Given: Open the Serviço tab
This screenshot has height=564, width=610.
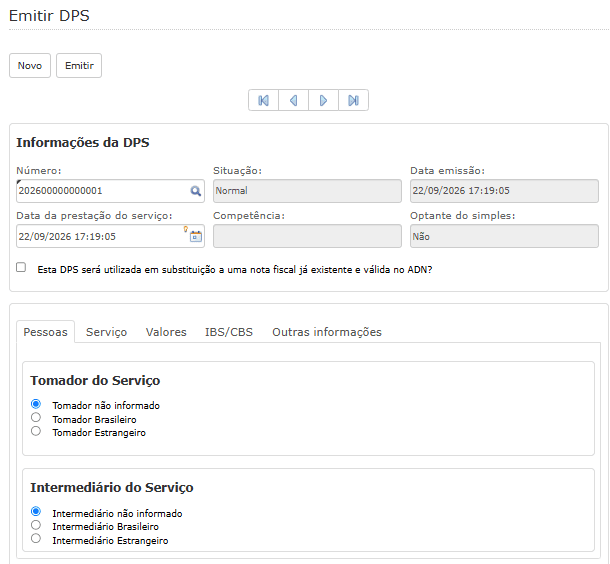Looking at the screenshot, I should click(x=106, y=332).
